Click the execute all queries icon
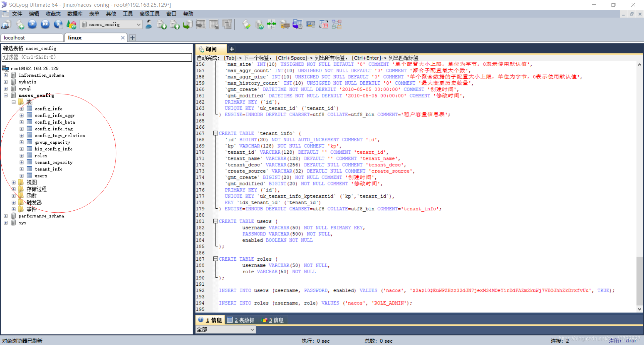Viewport: 644px width, 345px height. pos(45,24)
